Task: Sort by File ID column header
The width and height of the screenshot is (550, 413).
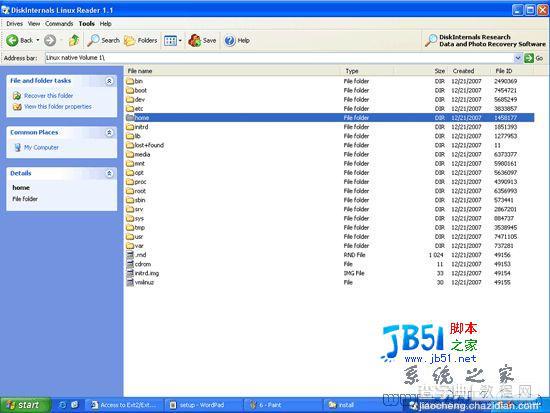Action: tap(512, 71)
